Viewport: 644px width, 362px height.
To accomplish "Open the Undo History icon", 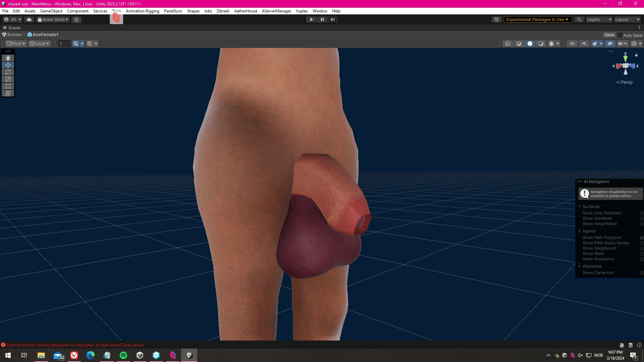I will point(497,19).
